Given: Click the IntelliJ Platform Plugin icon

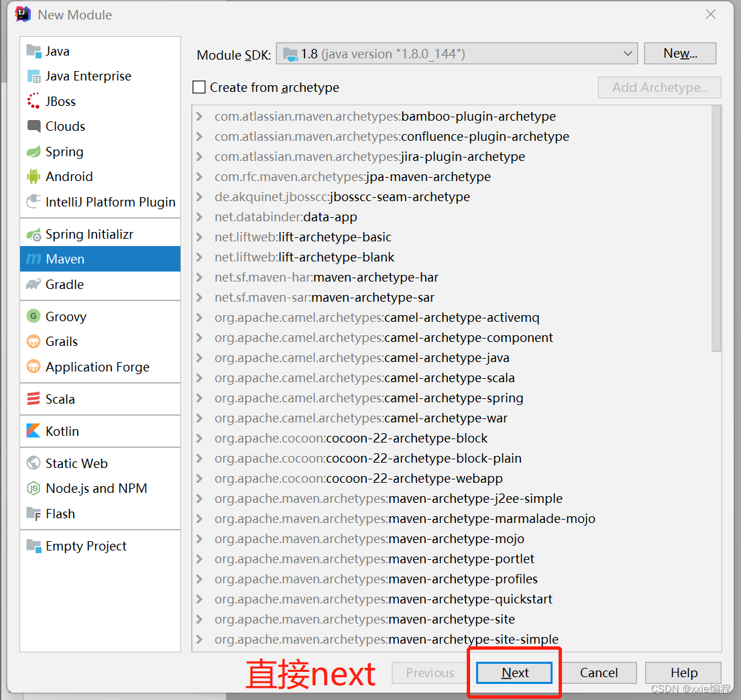Looking at the screenshot, I should 34,201.
